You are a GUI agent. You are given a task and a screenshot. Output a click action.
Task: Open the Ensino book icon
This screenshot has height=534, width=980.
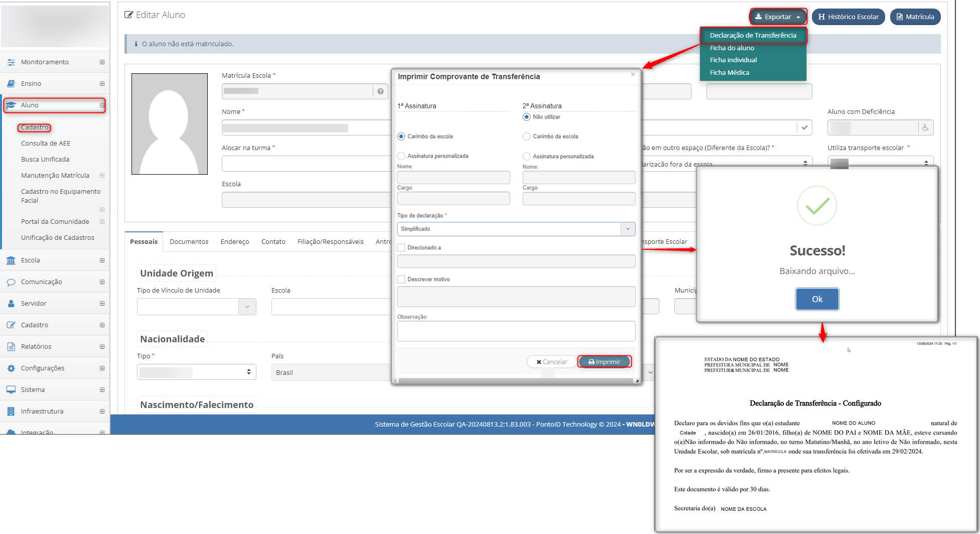click(11, 84)
